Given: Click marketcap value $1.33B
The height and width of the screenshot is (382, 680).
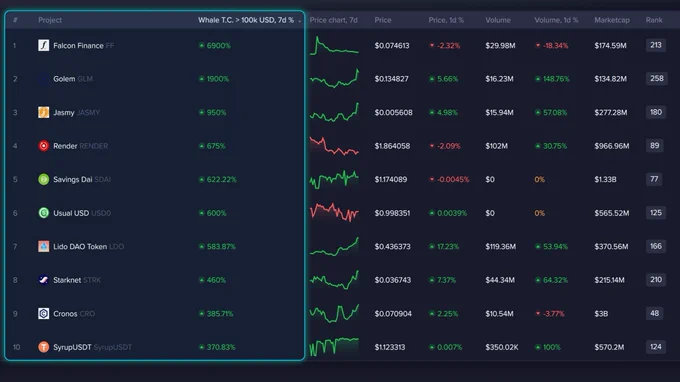Looking at the screenshot, I should coord(605,180).
